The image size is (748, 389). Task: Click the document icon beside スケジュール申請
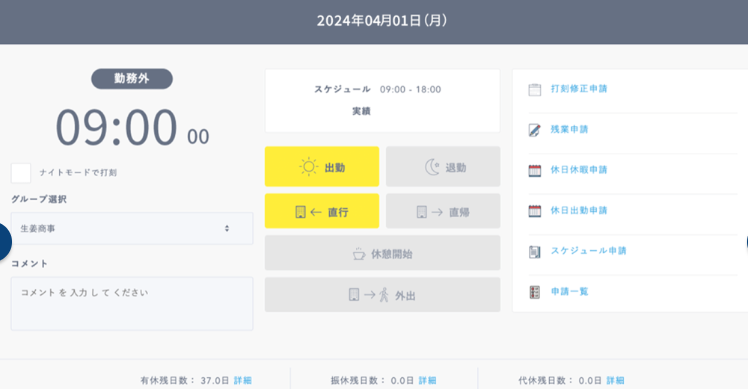[x=534, y=252]
